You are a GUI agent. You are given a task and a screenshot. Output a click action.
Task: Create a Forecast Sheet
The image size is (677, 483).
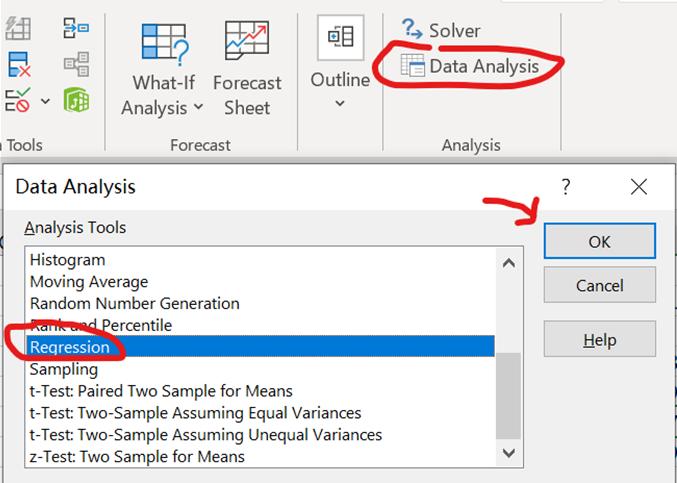coord(247,68)
